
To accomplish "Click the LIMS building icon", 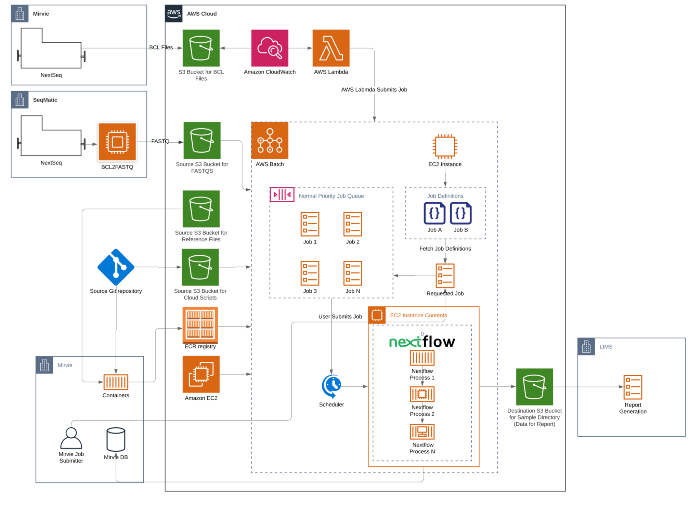I will [586, 346].
